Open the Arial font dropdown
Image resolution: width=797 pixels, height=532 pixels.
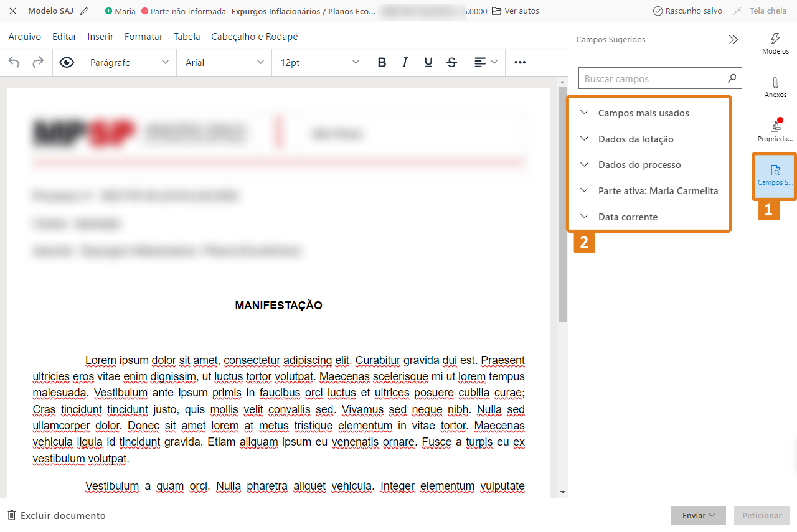(224, 62)
